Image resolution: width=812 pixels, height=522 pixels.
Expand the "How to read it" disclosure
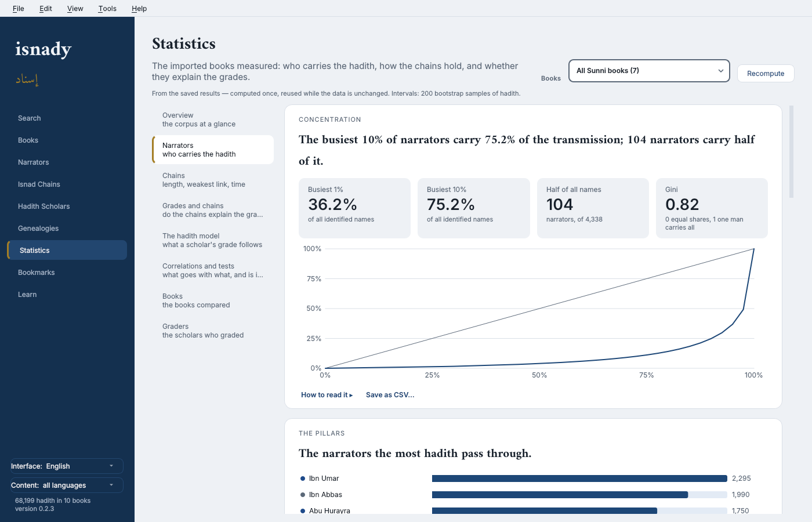tap(327, 395)
